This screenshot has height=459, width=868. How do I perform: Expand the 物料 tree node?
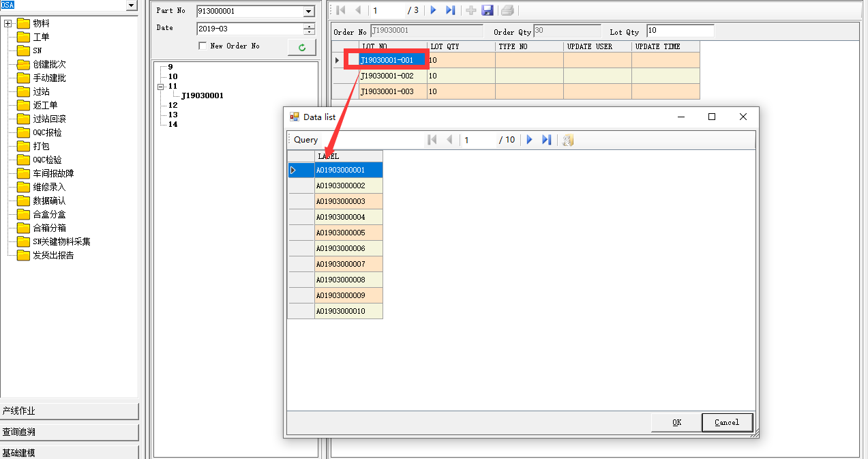tap(8, 24)
